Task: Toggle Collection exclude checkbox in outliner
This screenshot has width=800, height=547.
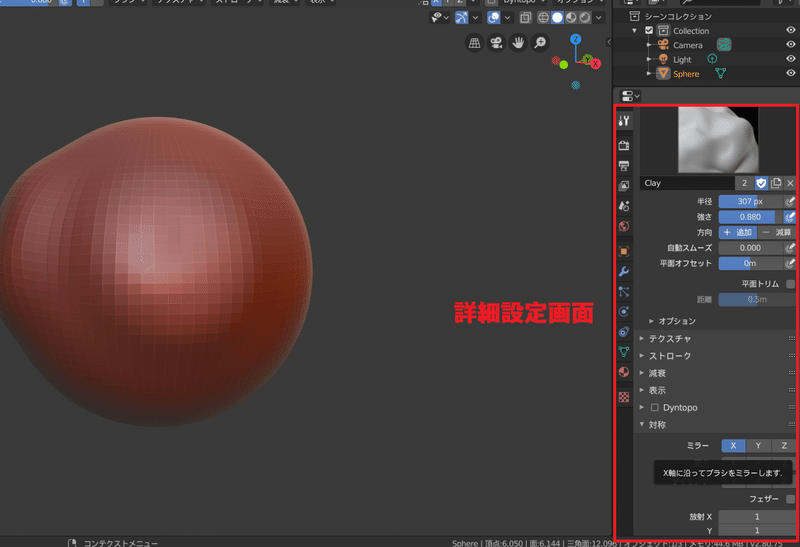Action: (x=649, y=31)
